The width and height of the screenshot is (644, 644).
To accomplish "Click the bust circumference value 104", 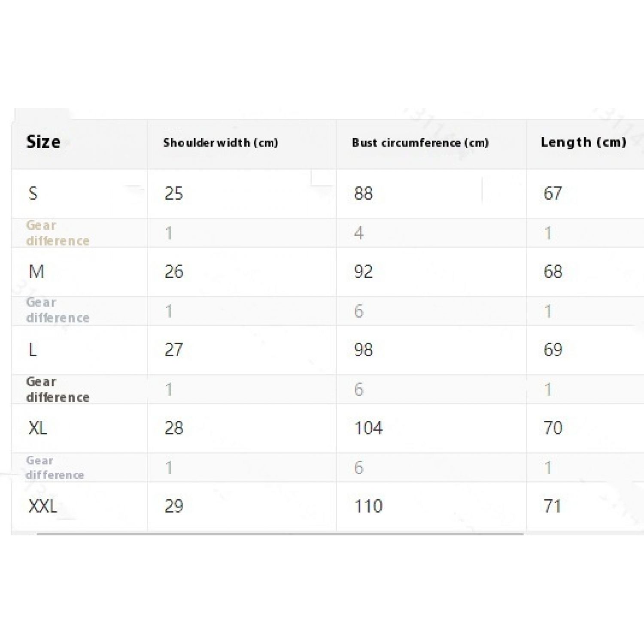I will pos(368,428).
